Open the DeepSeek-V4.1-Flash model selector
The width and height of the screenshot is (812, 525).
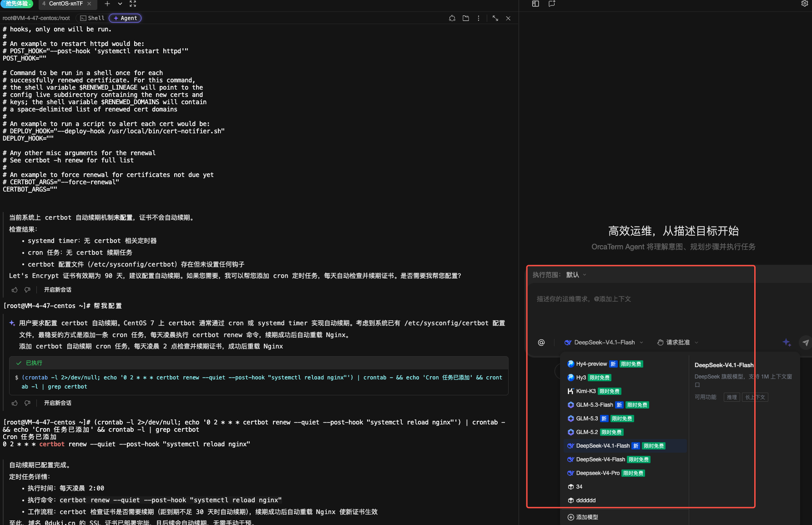point(604,343)
